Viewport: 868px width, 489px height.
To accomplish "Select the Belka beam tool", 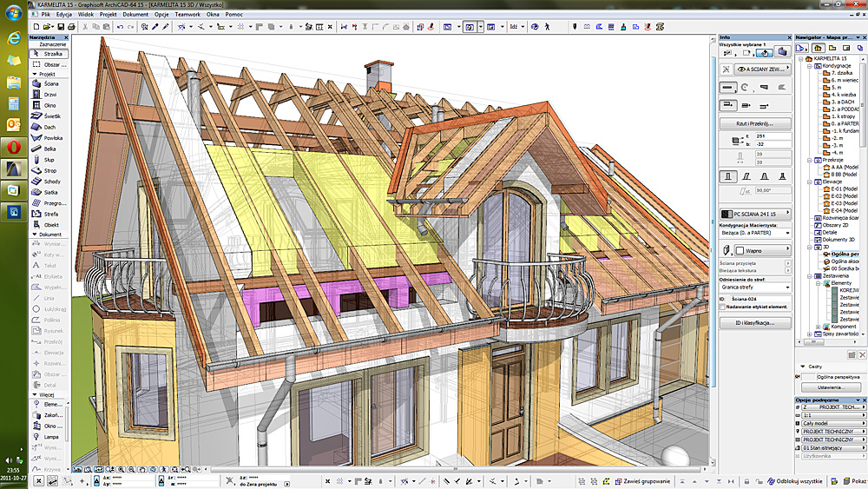I will point(49,149).
